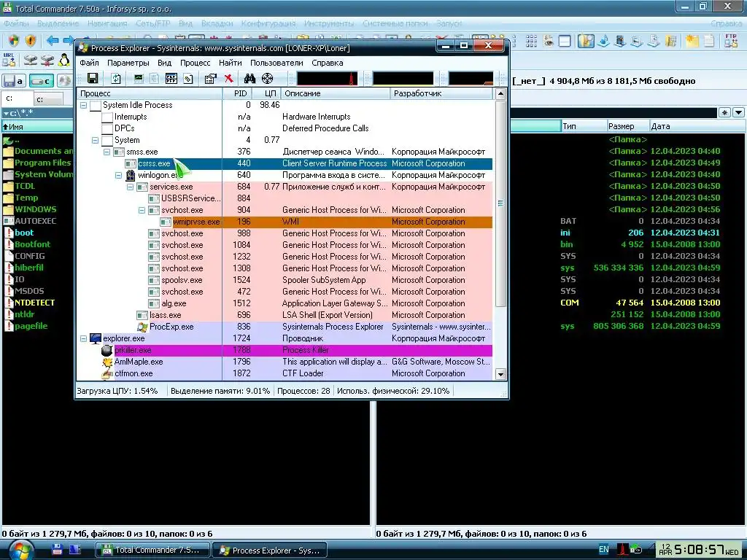
Task: Select alg.exe process row
Action: (285, 303)
